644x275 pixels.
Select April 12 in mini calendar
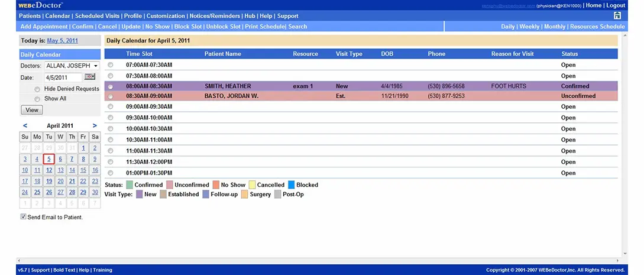click(x=49, y=170)
